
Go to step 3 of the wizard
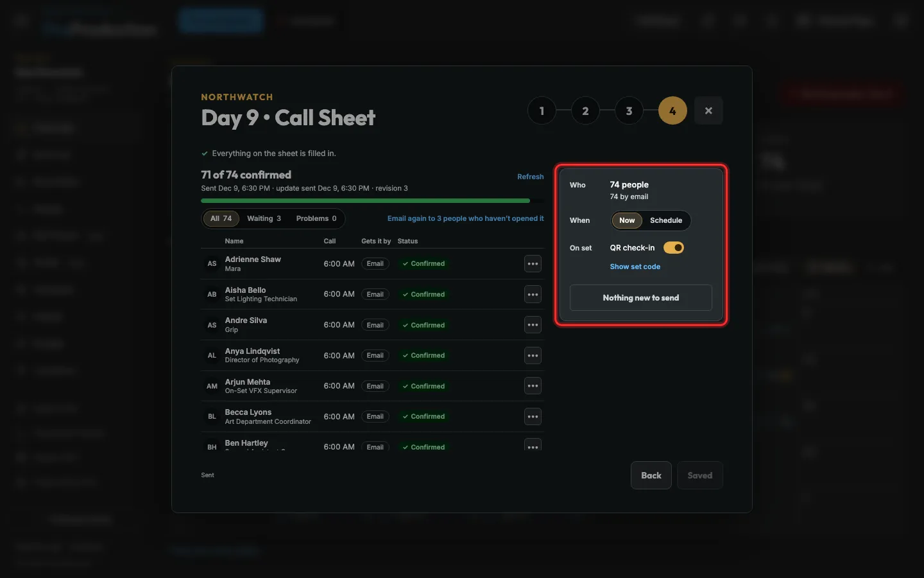click(x=629, y=110)
